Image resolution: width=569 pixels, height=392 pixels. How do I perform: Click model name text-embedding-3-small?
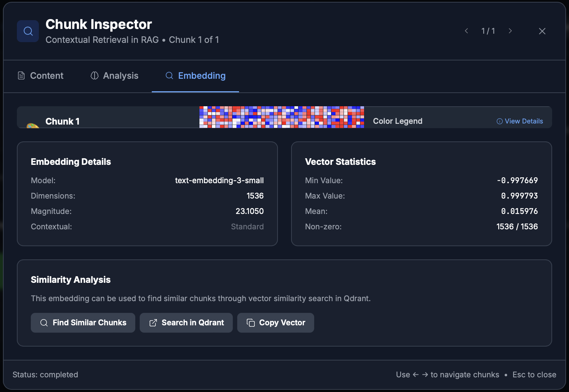point(219,180)
